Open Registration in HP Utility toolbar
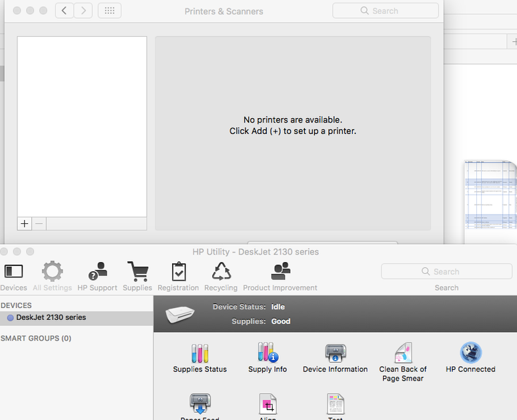Screen dimensions: 517x420 tap(178, 277)
